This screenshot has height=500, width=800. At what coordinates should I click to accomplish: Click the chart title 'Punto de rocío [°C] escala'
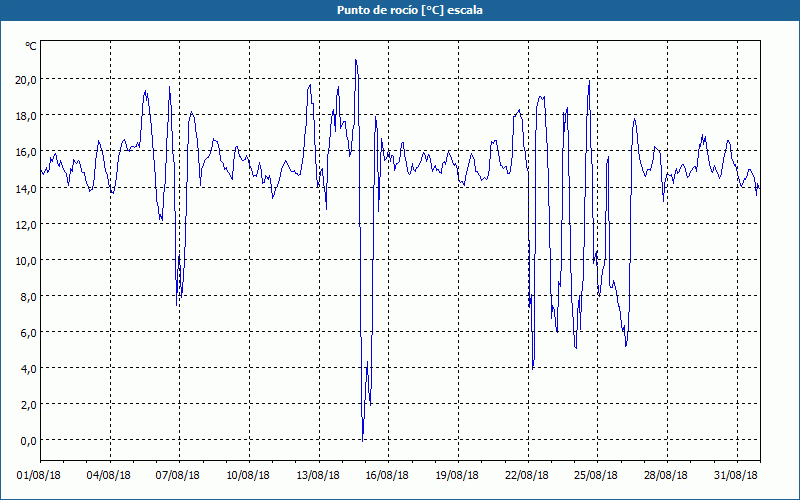410,10
